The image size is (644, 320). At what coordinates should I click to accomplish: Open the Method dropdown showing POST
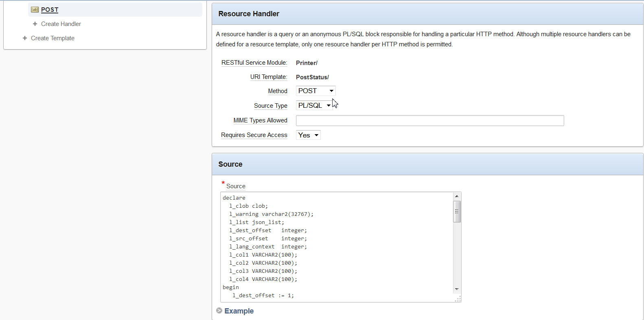coord(315,91)
